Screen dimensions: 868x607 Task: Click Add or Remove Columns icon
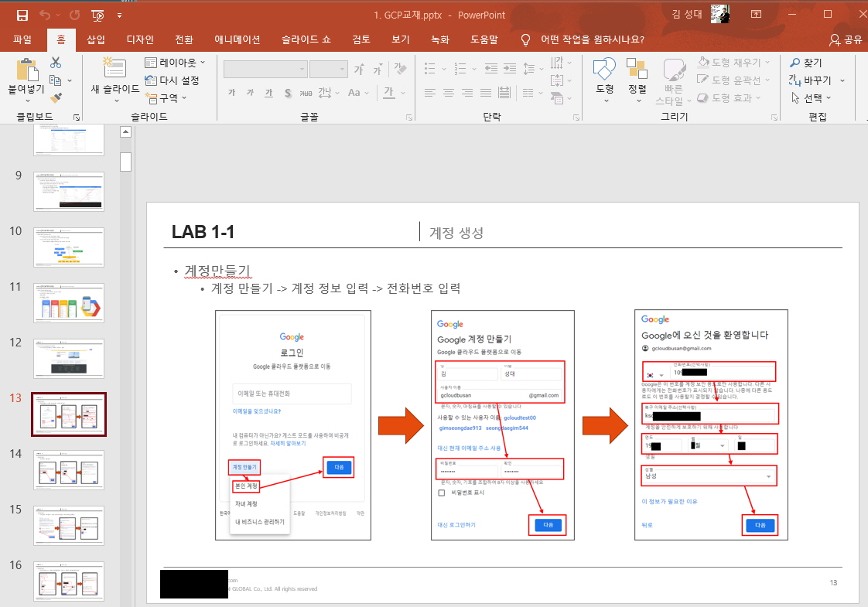(x=528, y=93)
